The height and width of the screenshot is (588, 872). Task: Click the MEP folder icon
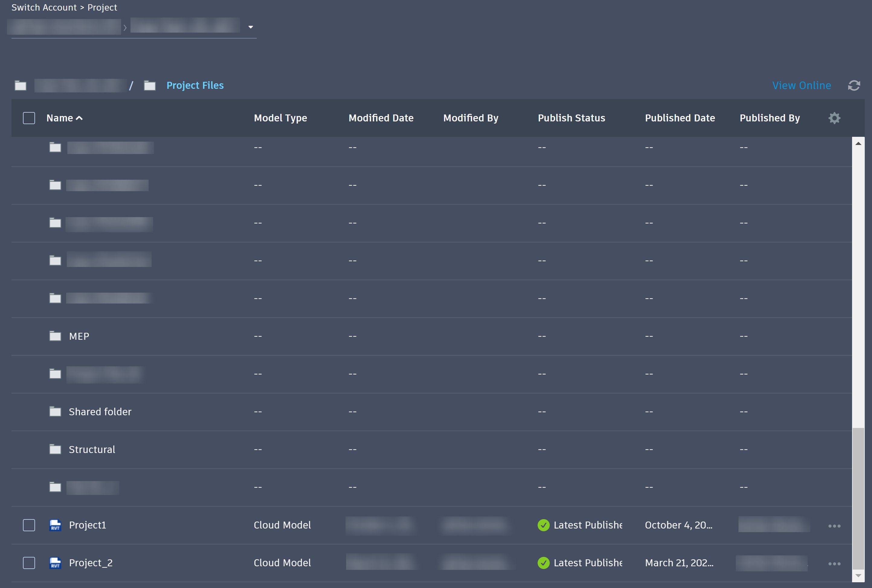click(55, 336)
